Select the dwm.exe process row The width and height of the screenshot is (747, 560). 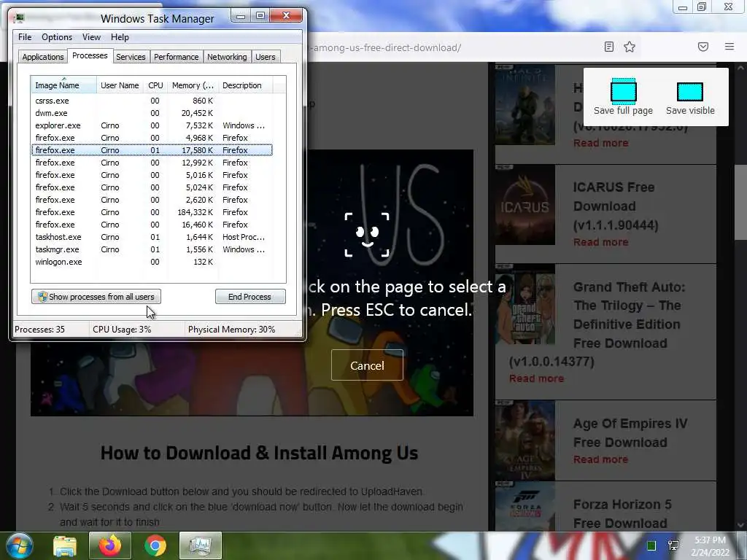(x=152, y=113)
